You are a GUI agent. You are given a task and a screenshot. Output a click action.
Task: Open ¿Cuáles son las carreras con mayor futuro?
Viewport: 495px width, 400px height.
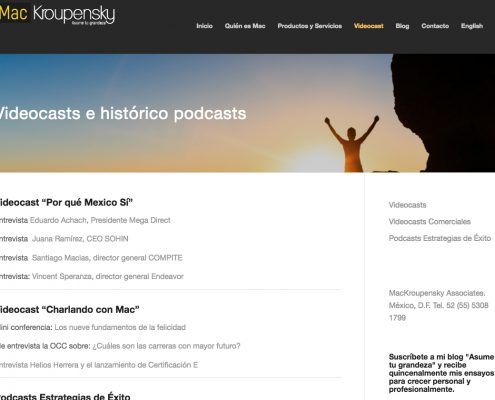(166, 346)
